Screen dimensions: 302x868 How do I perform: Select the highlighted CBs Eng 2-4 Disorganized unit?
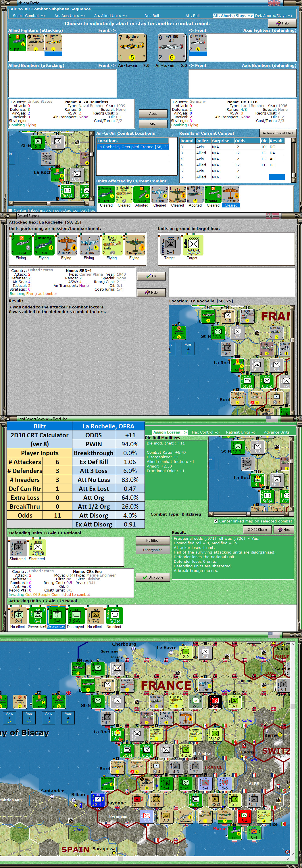56,616
